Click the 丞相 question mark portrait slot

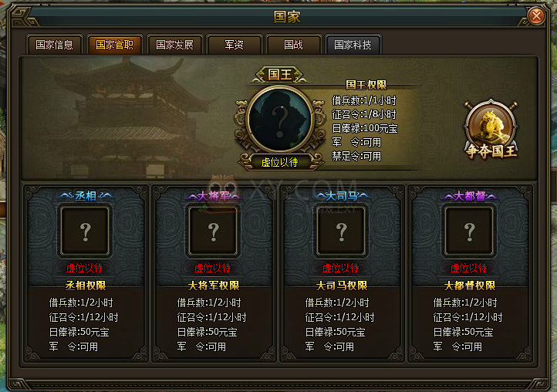85,231
